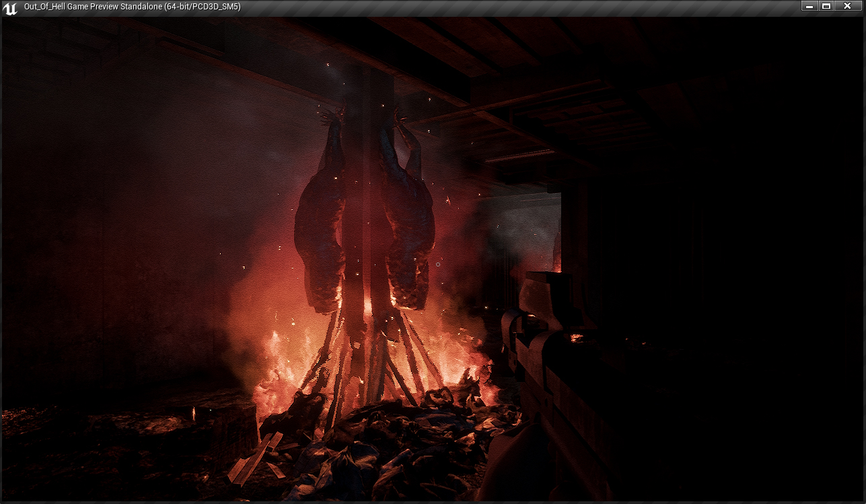This screenshot has height=504, width=866.
Task: Click the Unreal Engine logo icon
Action: 10,7
